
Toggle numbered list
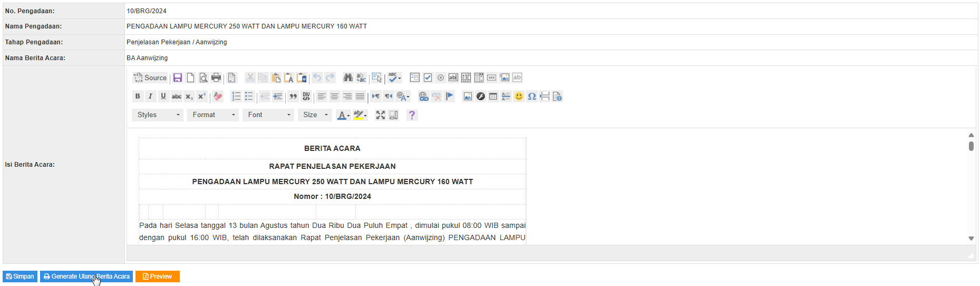(236, 96)
